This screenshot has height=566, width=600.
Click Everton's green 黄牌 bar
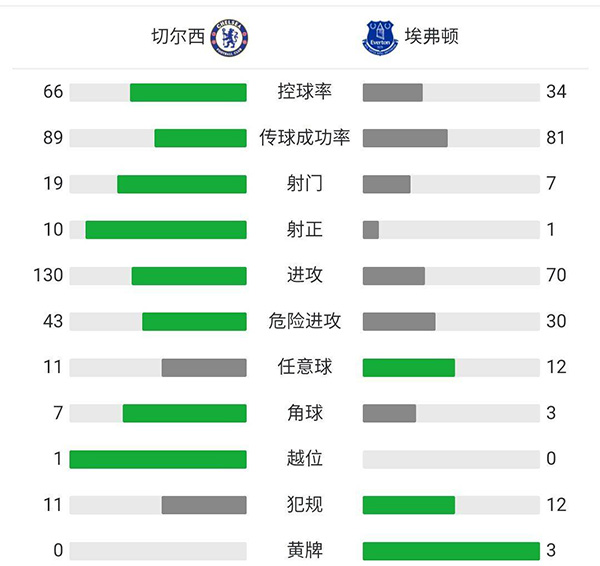tap(451, 550)
